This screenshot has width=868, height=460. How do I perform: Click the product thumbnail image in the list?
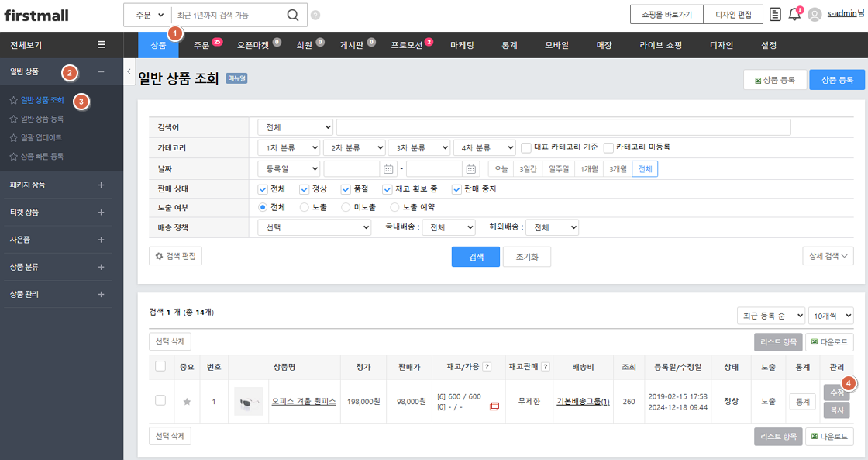[248, 402]
